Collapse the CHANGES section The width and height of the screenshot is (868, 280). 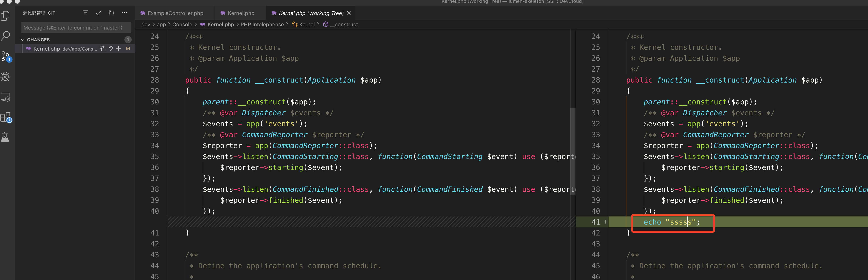pyautogui.click(x=23, y=39)
